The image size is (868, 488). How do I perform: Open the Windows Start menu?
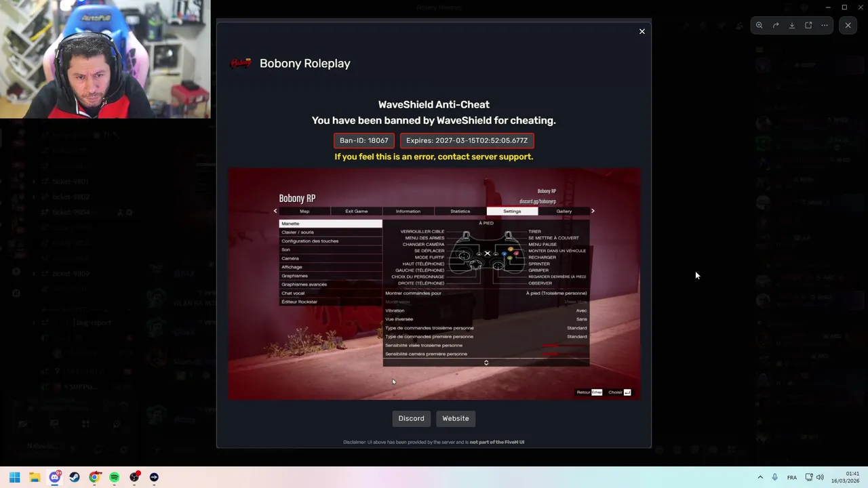15,477
